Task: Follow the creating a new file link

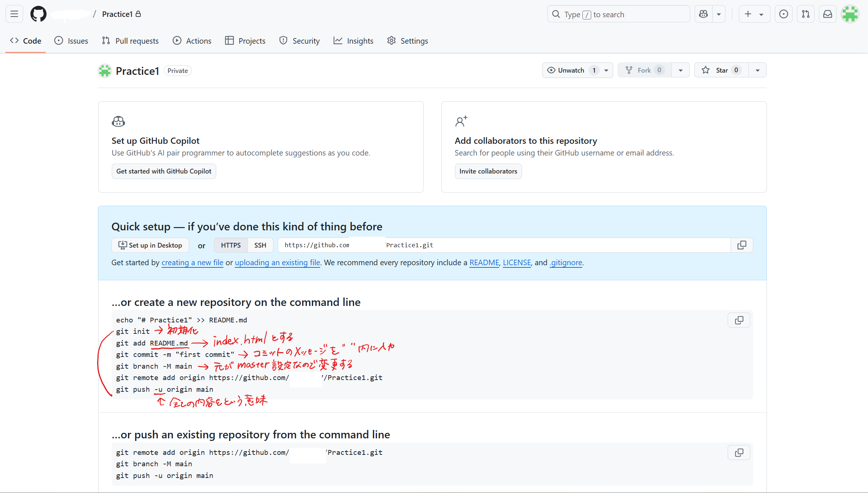Action: point(192,263)
